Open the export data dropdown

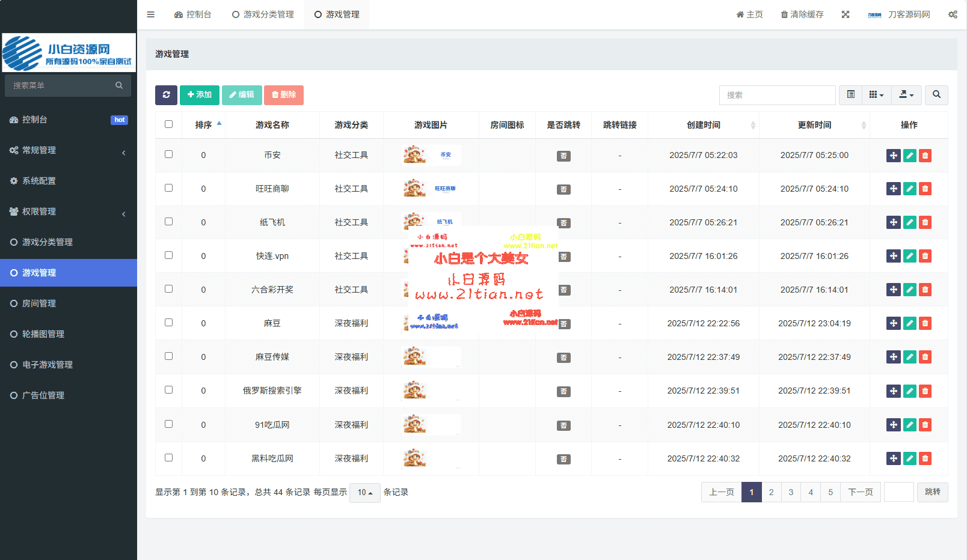click(x=906, y=95)
